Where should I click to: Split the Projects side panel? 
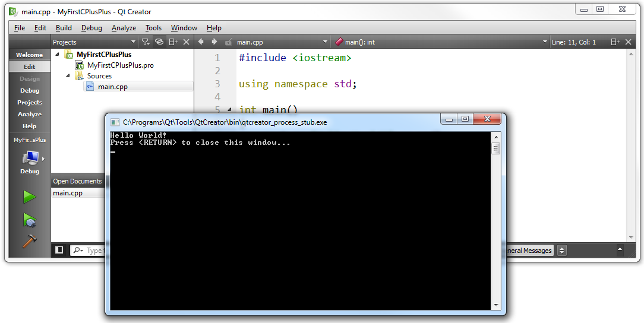(x=173, y=42)
